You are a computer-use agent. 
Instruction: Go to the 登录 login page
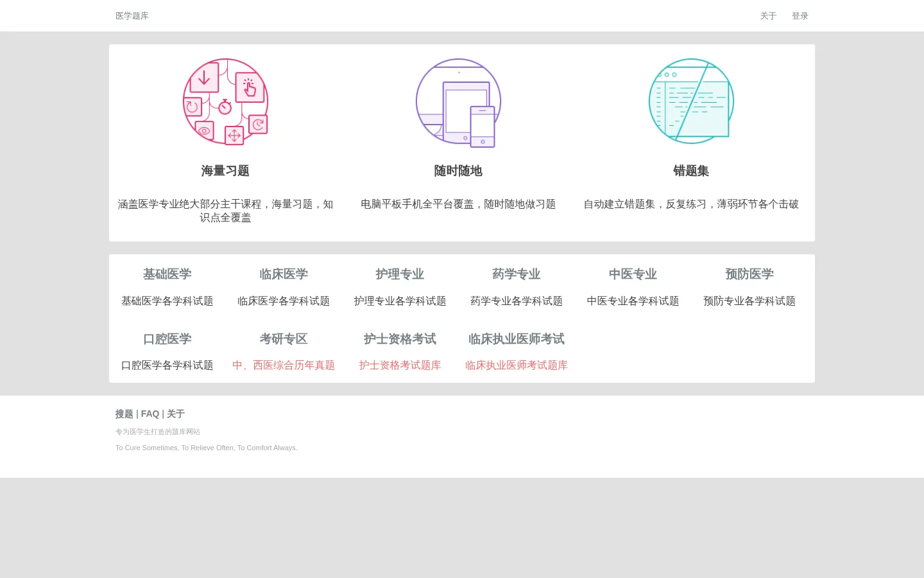click(x=800, y=16)
